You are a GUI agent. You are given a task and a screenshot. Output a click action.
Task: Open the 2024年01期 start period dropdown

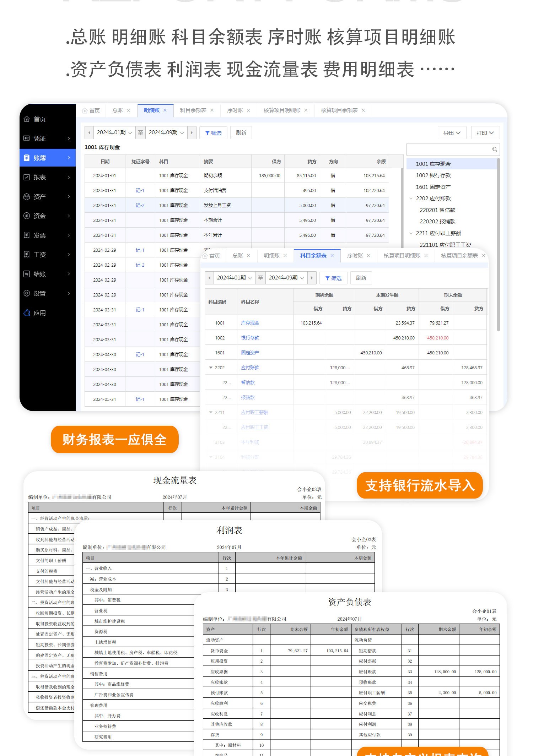click(x=114, y=133)
